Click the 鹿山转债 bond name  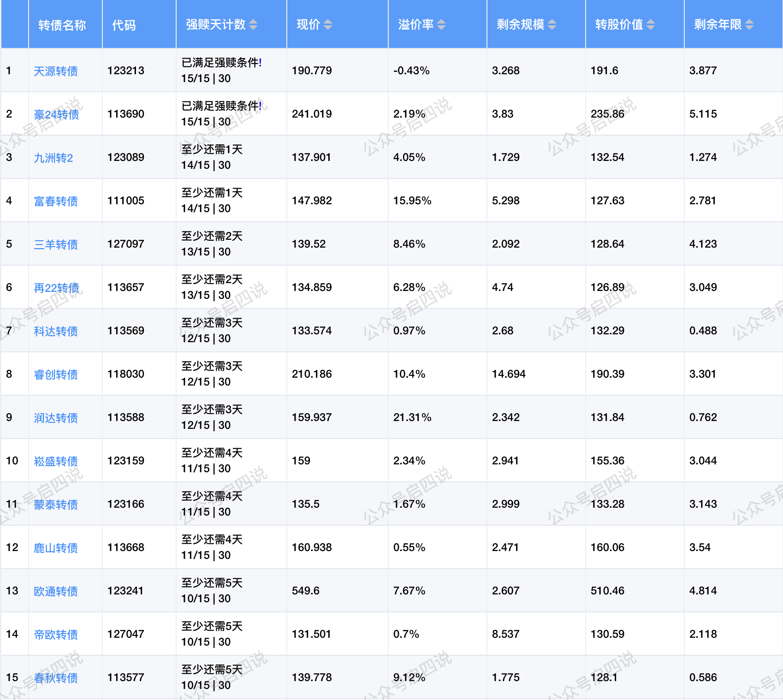pyautogui.click(x=56, y=548)
